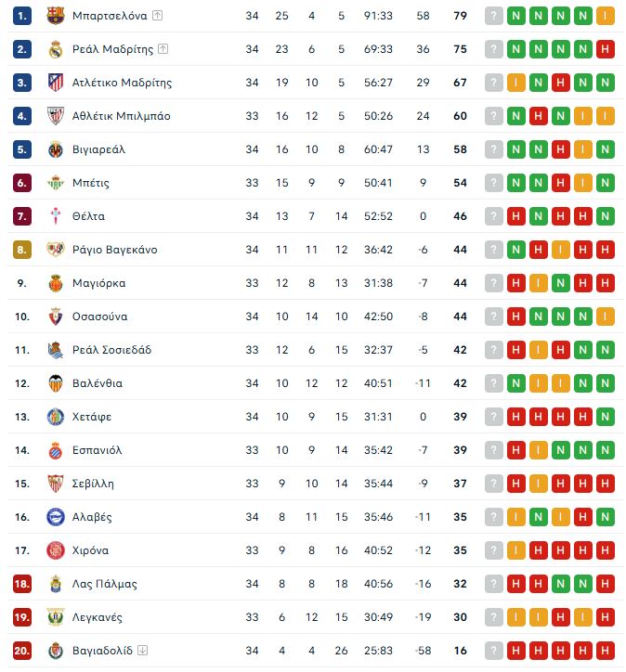Click Χιρόνα's orange draw form badge
This screenshot has width=626, height=672.
pyautogui.click(x=516, y=550)
